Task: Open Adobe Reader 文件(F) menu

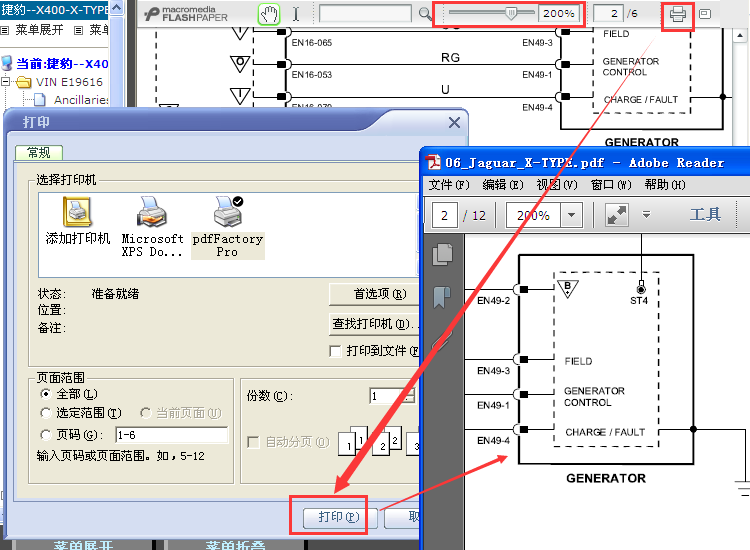Action: pos(449,185)
